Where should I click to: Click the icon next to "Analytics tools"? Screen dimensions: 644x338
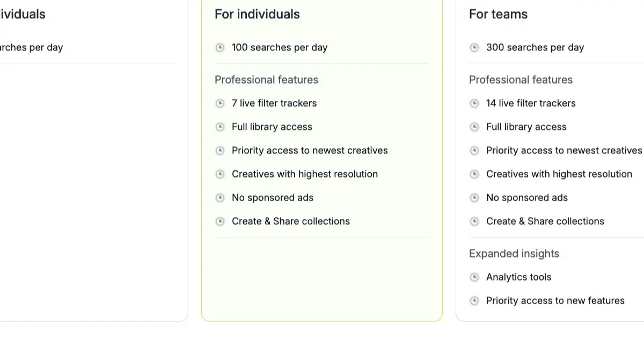click(x=474, y=277)
